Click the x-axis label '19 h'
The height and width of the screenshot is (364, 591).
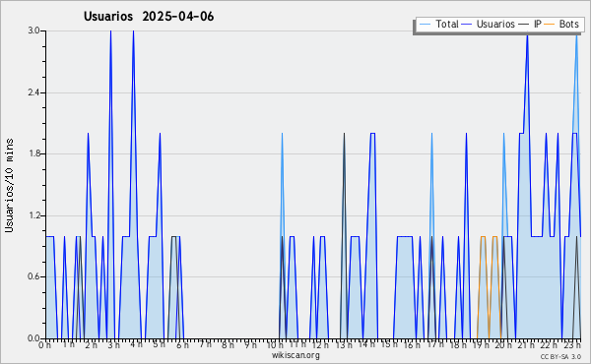pos(481,345)
